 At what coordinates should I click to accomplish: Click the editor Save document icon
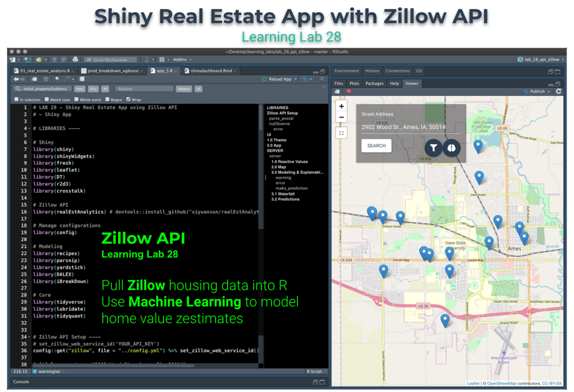(x=46, y=79)
